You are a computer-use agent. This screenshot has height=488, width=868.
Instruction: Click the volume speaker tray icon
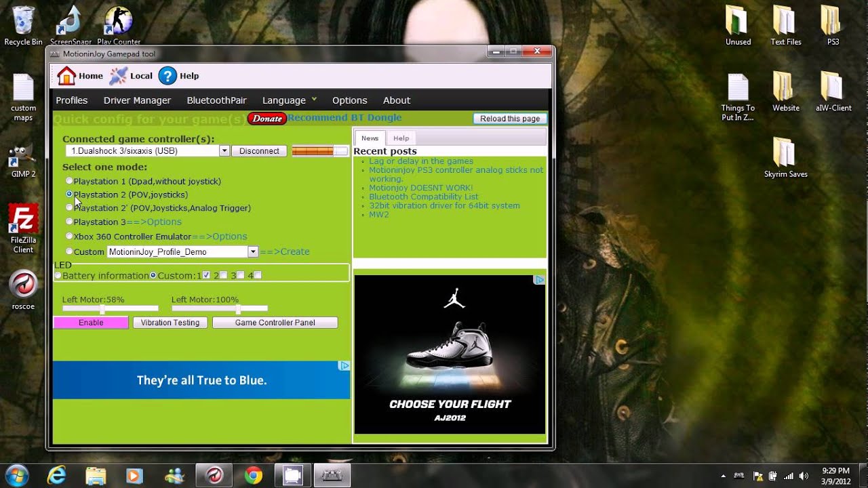(804, 476)
